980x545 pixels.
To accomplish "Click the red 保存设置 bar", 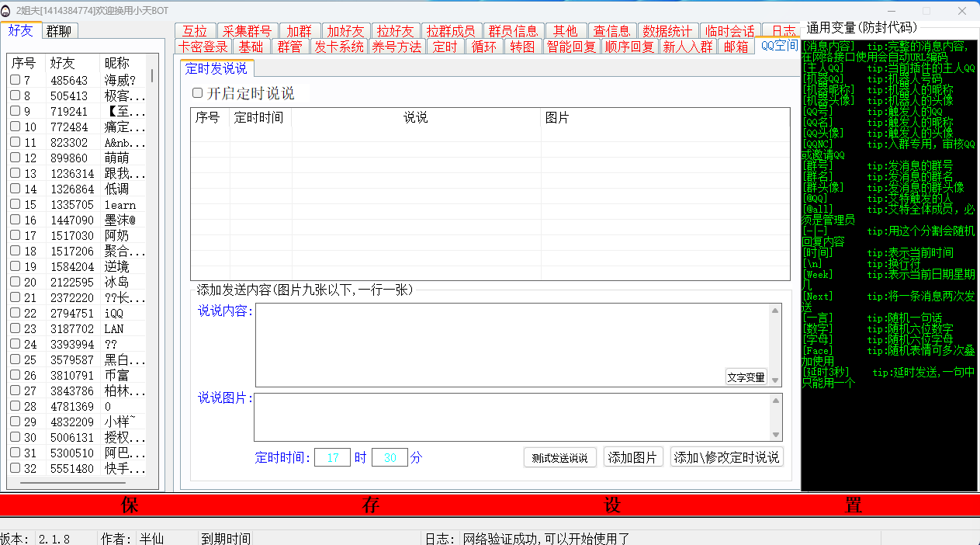I will tap(490, 505).
